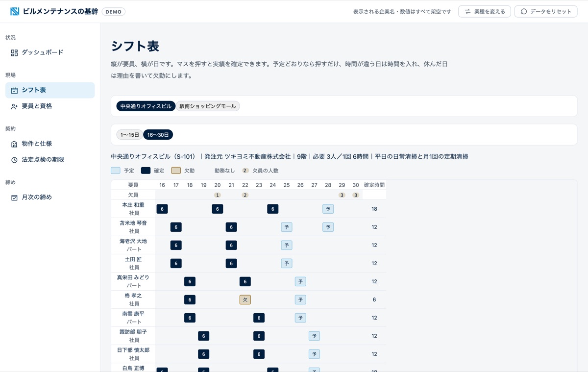Click the legend badge 2 beside 欠員の人数
The width and height of the screenshot is (588, 372).
[x=245, y=171]
